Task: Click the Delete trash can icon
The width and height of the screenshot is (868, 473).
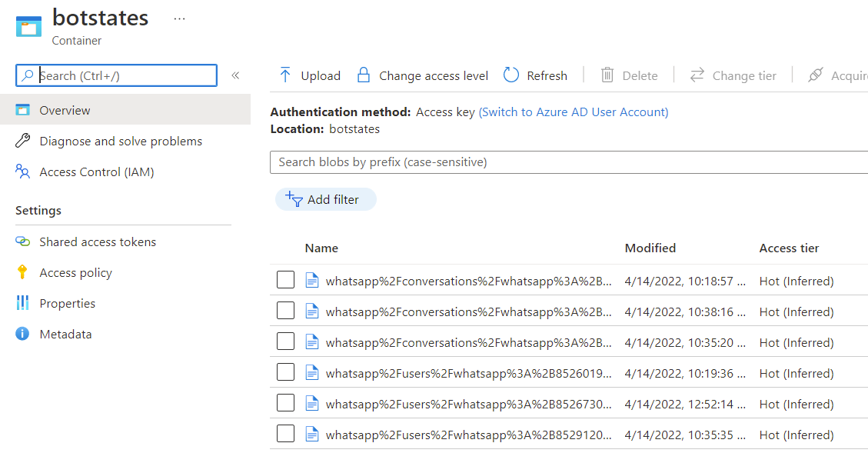Action: [x=607, y=75]
